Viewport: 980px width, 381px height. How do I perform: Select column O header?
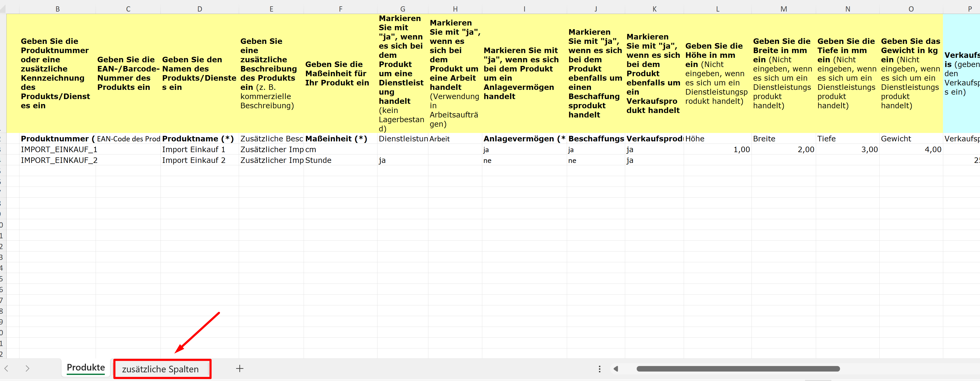click(911, 9)
